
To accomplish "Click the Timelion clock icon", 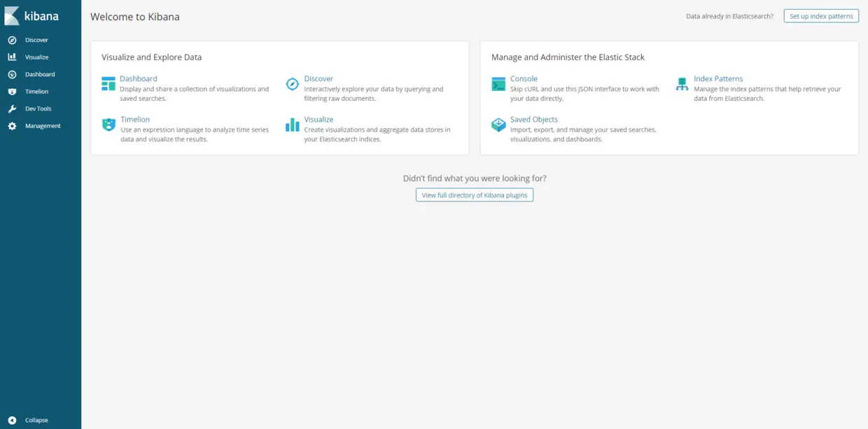I will 108,124.
